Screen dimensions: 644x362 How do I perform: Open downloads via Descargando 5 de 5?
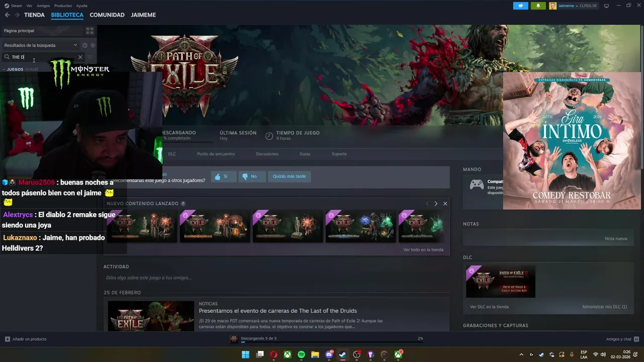(259, 338)
